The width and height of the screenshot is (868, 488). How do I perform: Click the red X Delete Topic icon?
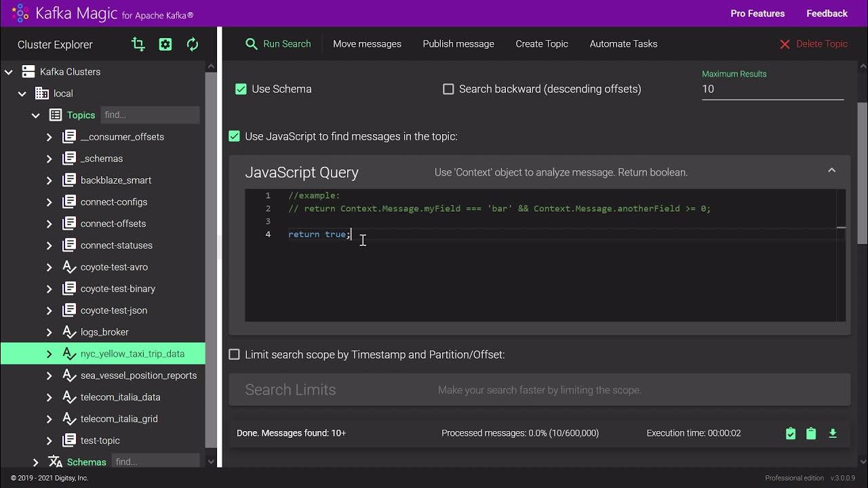(785, 44)
